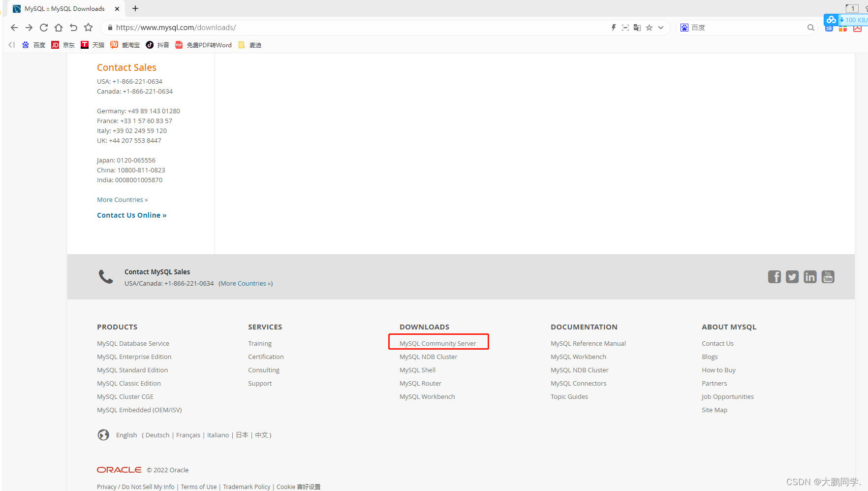Screen dimensions: 868x491
Task: Click the globe language icon
Action: pos(103,435)
